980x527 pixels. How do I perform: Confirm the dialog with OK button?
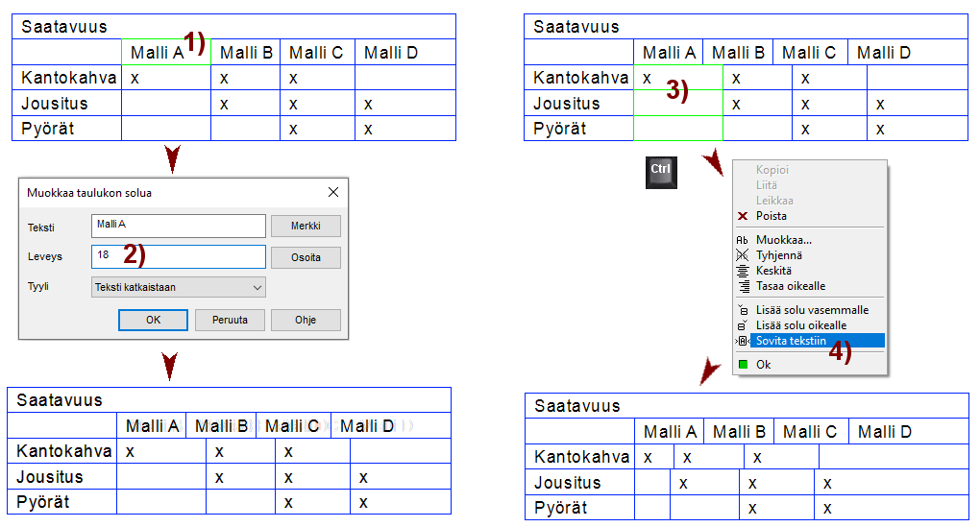tap(153, 320)
